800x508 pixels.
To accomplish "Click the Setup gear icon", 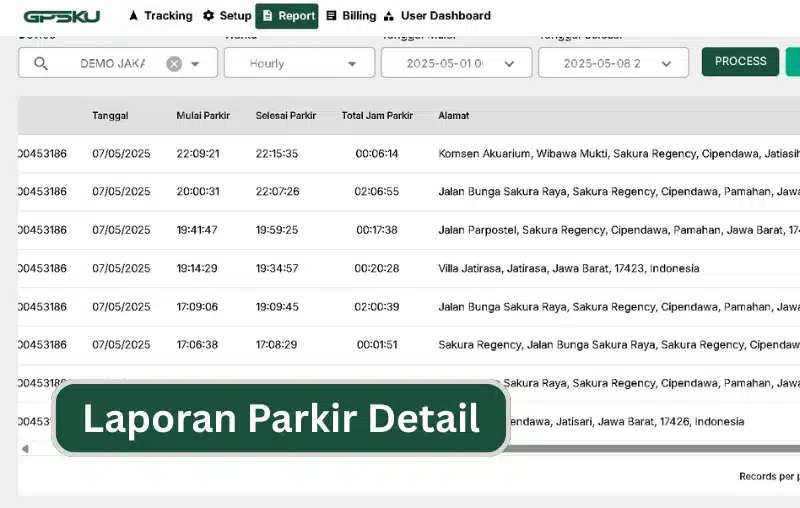I will click(208, 16).
